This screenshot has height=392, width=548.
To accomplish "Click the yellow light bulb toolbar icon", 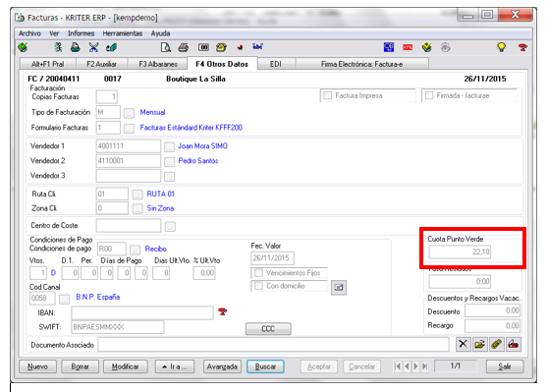I will click(502, 47).
